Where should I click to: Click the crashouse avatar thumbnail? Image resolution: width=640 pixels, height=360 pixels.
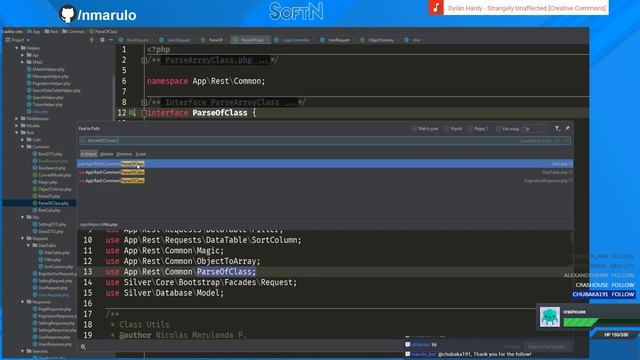[x=549, y=317]
